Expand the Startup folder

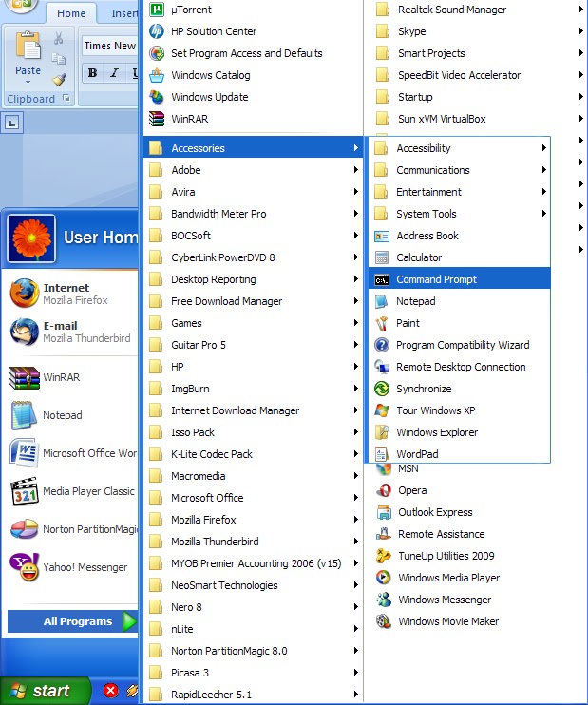click(478, 97)
